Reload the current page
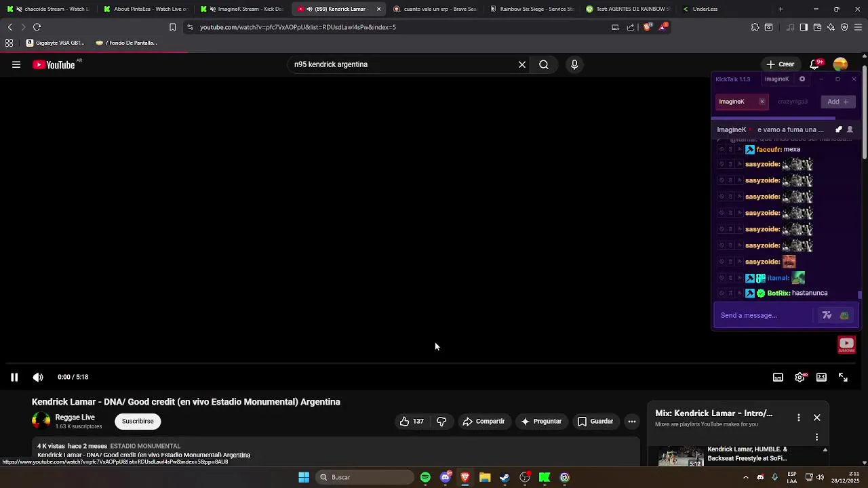The height and width of the screenshot is (488, 868). point(37,27)
